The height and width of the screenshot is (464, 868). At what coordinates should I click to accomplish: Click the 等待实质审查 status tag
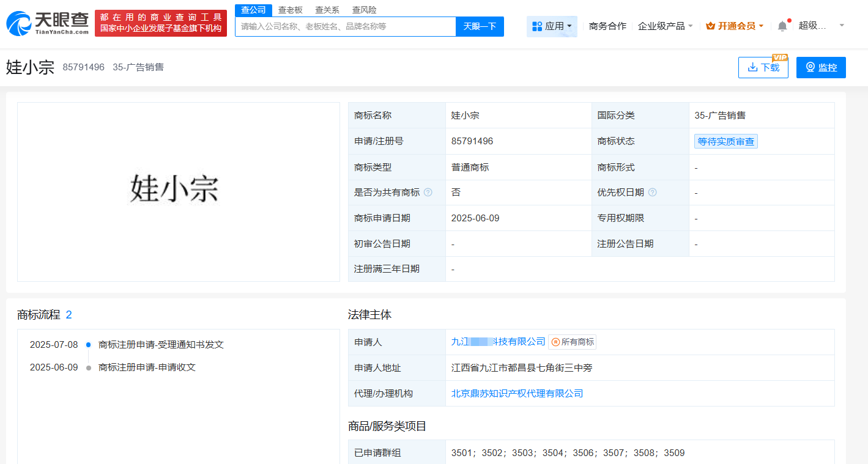(725, 141)
